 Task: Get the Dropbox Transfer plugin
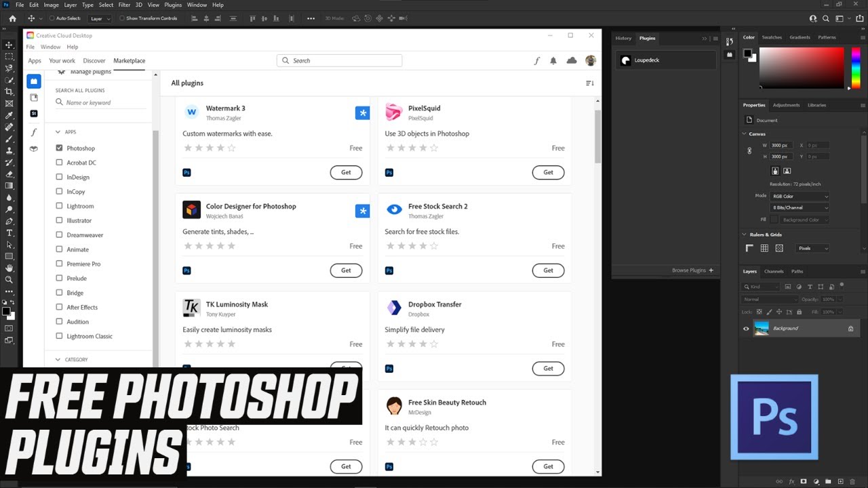[548, 369]
